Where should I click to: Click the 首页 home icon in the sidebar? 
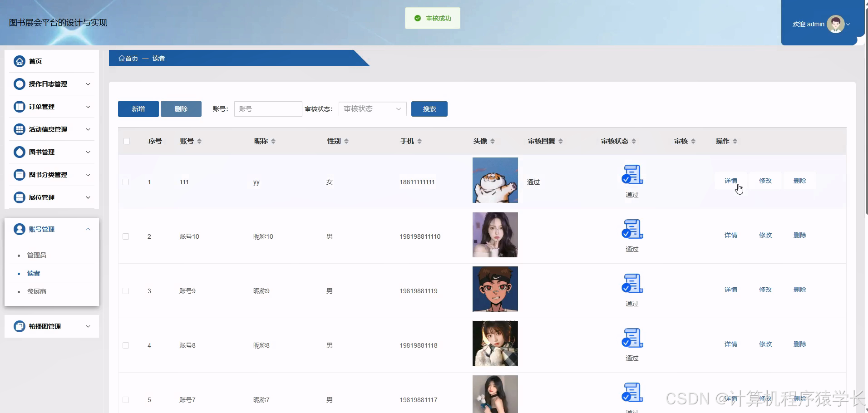[19, 61]
